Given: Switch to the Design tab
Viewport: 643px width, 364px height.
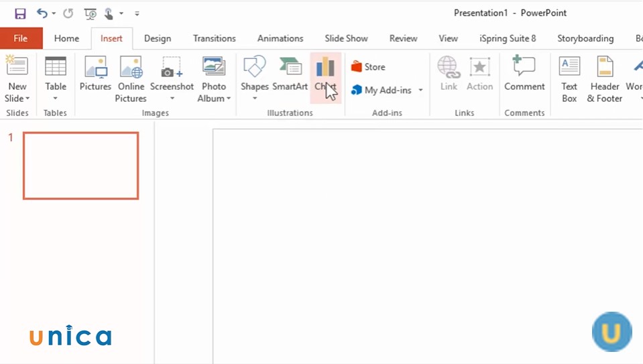Looking at the screenshot, I should [x=158, y=38].
